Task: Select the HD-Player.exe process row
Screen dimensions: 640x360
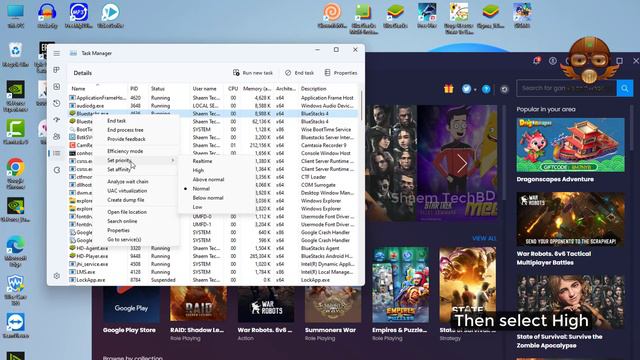Action: [x=214, y=256]
